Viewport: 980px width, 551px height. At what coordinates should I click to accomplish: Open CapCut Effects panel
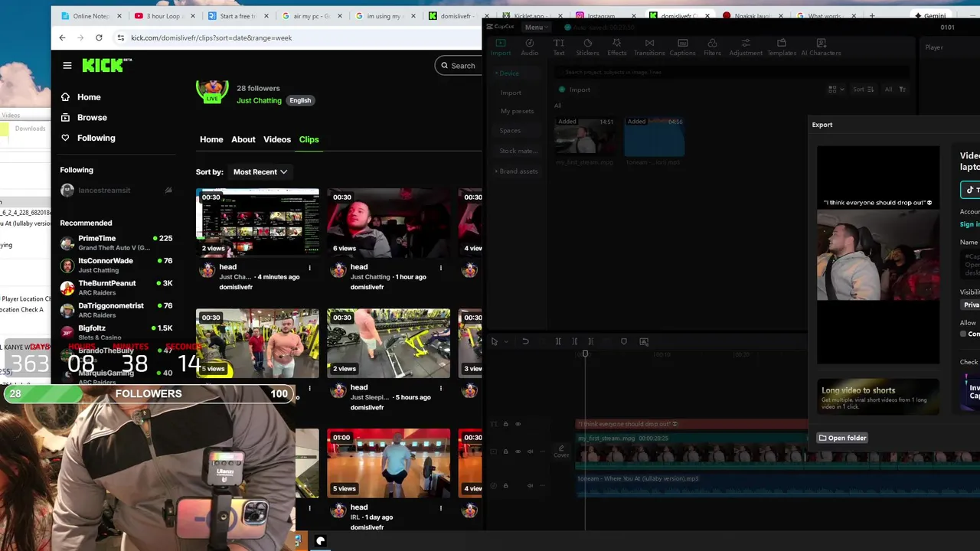pos(617,47)
